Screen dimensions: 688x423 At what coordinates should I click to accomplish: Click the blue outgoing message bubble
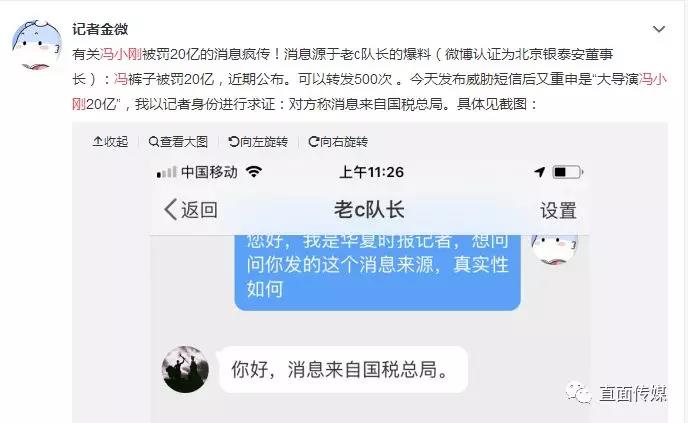click(377, 272)
